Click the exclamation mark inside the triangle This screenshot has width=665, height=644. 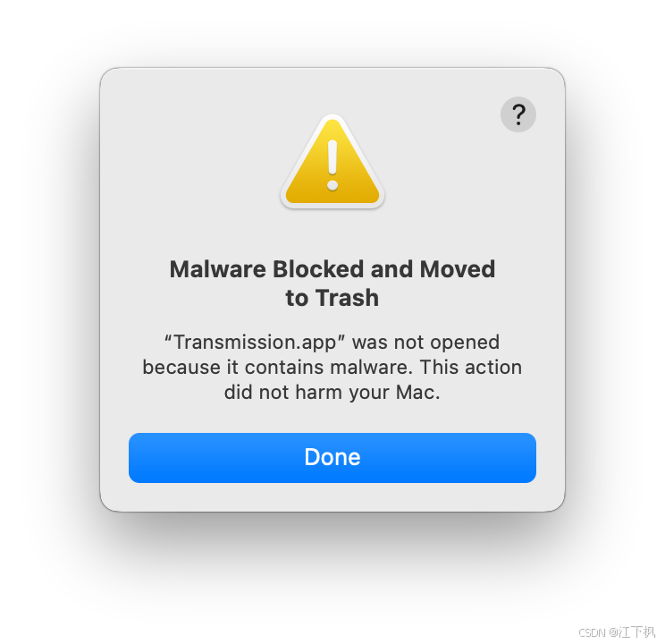coord(332,165)
